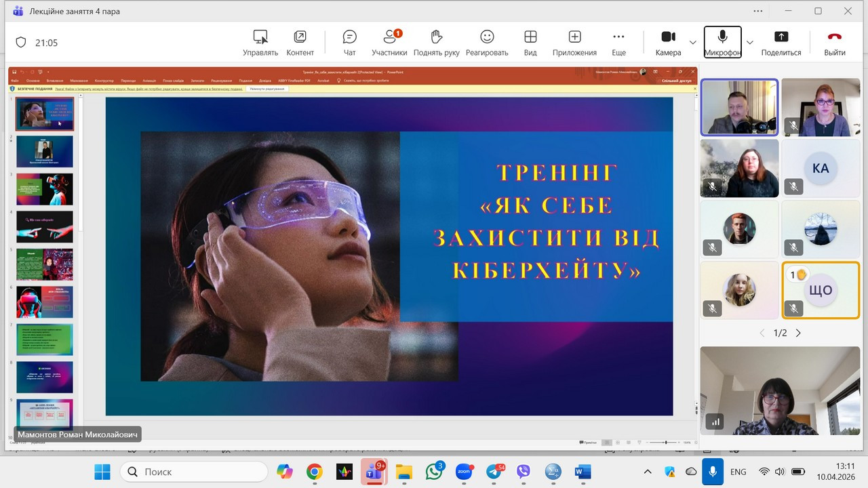Open the Чат panel in Teams
The image size is (868, 488).
click(349, 41)
